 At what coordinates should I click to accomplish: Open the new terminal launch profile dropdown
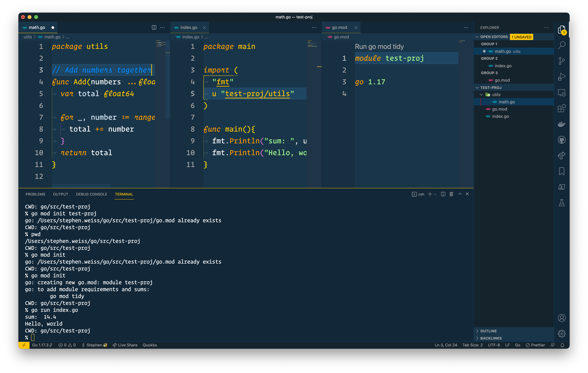[435, 194]
